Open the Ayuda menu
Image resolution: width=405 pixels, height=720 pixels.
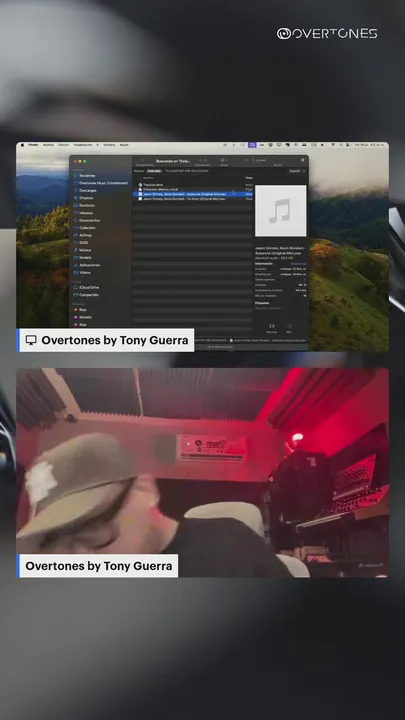124,145
